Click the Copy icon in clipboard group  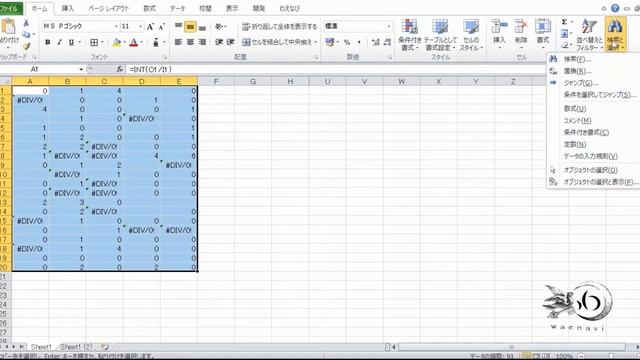tap(26, 34)
